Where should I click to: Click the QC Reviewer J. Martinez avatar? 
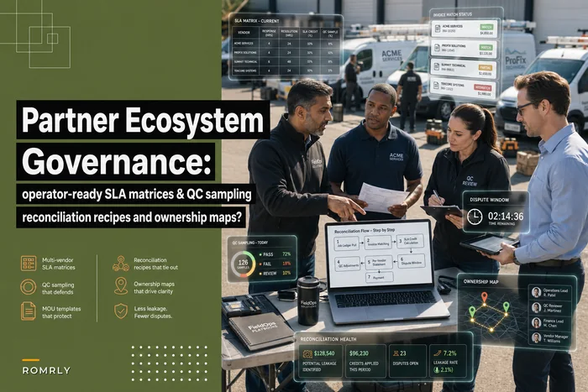tap(536, 307)
